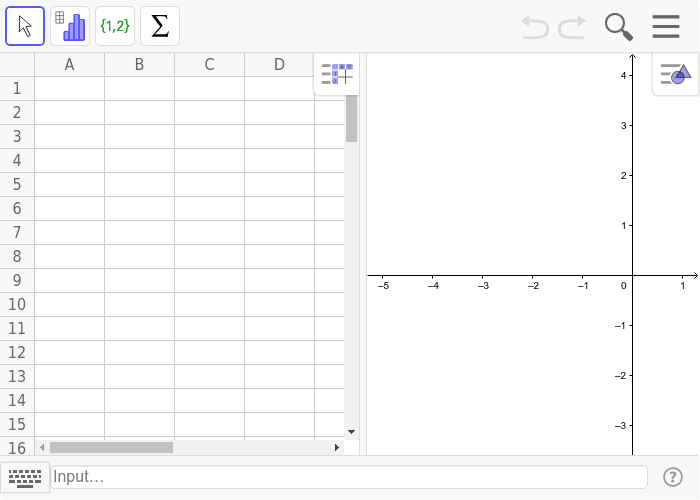700x500 pixels.
Task: Click the vertical scrollbar thumb
Action: click(351, 119)
